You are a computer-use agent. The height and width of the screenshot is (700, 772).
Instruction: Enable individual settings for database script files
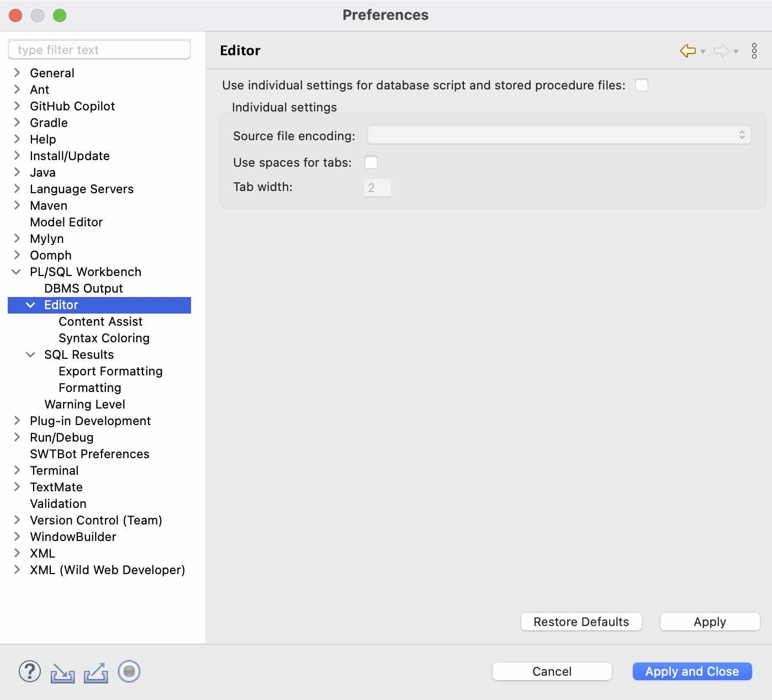pos(642,85)
